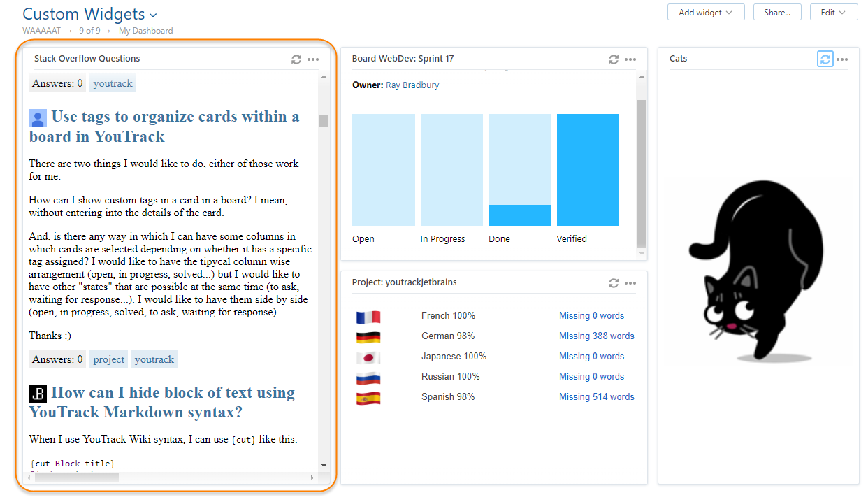Viewport: 868px width, 502px height.
Task: Click the Verified column bar in chart
Action: click(x=588, y=170)
